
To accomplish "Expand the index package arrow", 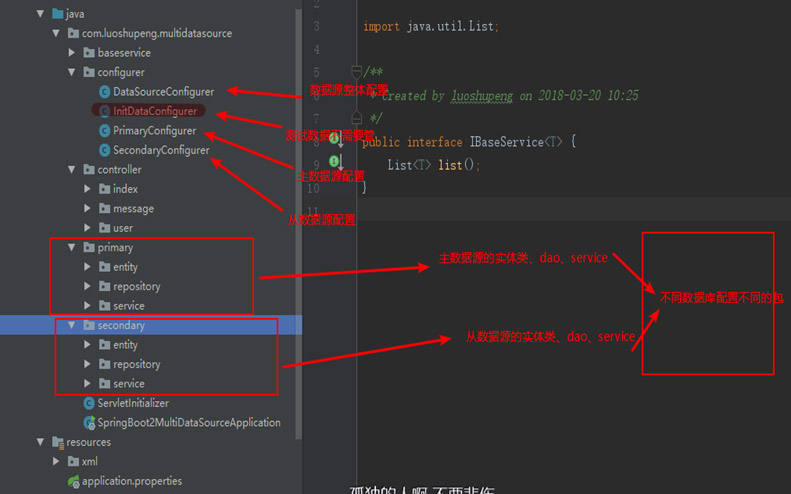I will (x=87, y=189).
